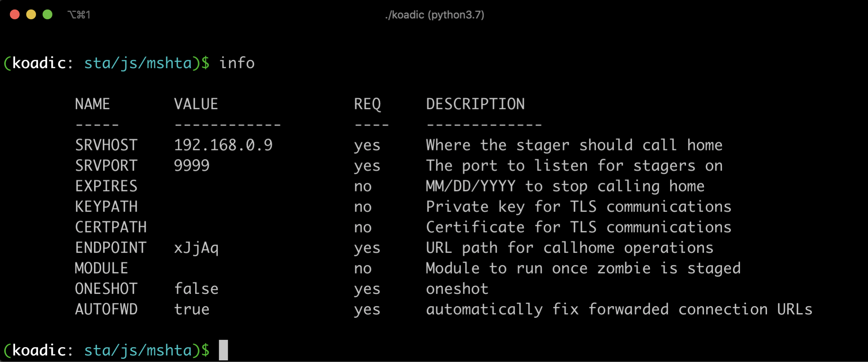Screen dimensions: 868x362
Task: Click the KEYPATH option name
Action: [106, 206]
